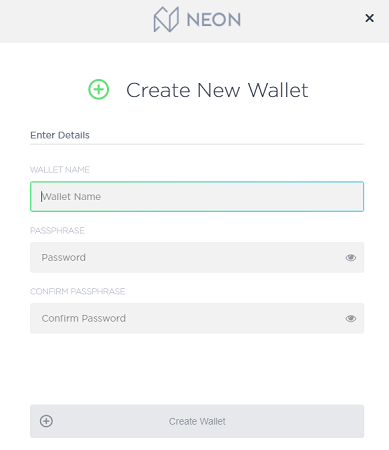This screenshot has width=389, height=450.
Task: Show the Password field contents with eye icon
Action: point(351,258)
